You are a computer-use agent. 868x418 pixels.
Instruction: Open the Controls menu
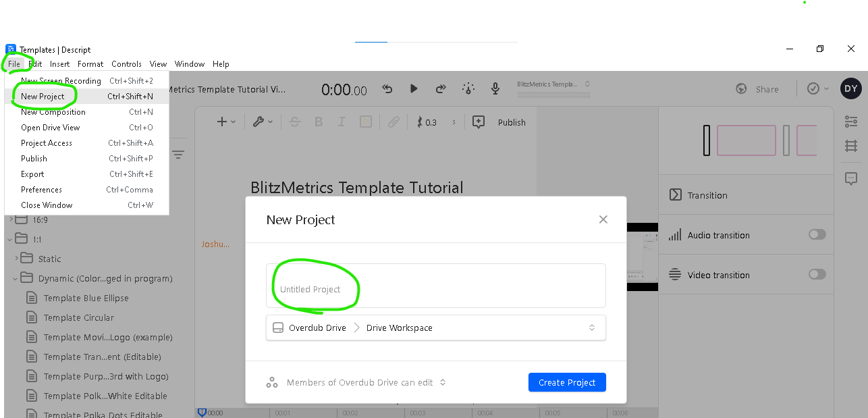pyautogui.click(x=126, y=64)
